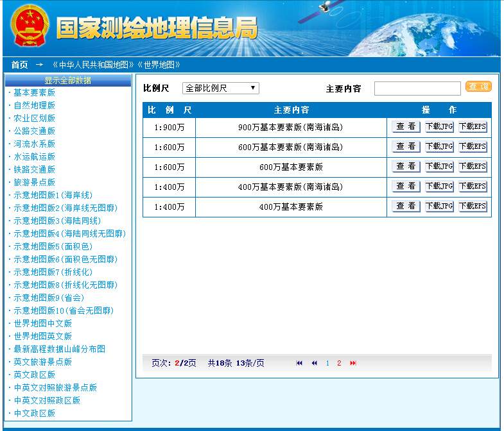View the 400万基本要素版(南海诸岛) map
Screen dimensions: 504x431
[406, 186]
